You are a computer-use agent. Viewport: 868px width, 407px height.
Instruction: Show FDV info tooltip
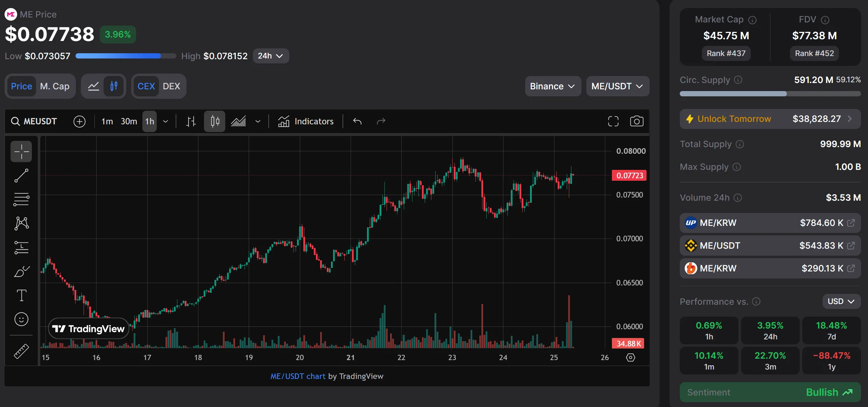(x=825, y=20)
